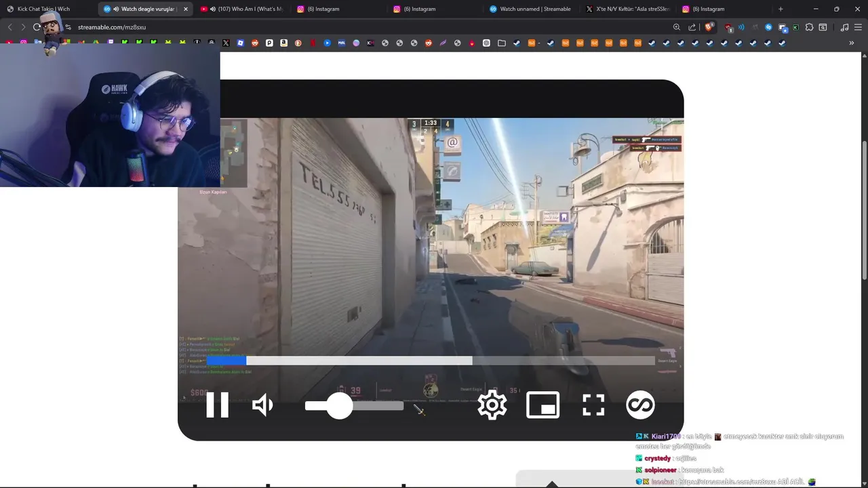Image resolution: width=868 pixels, height=488 pixels.
Task: Open the Amazon bookmark
Action: pos(283,43)
